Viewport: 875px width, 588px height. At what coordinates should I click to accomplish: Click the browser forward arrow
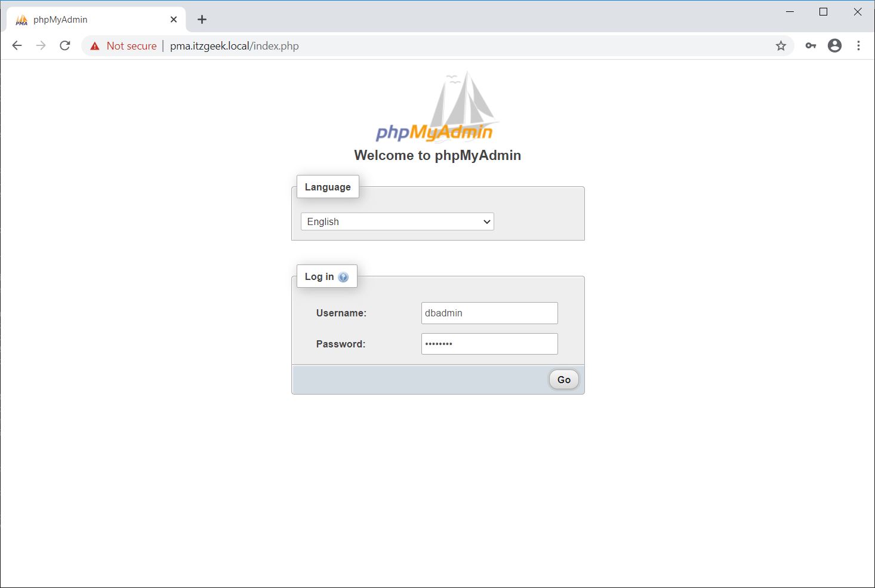point(41,45)
